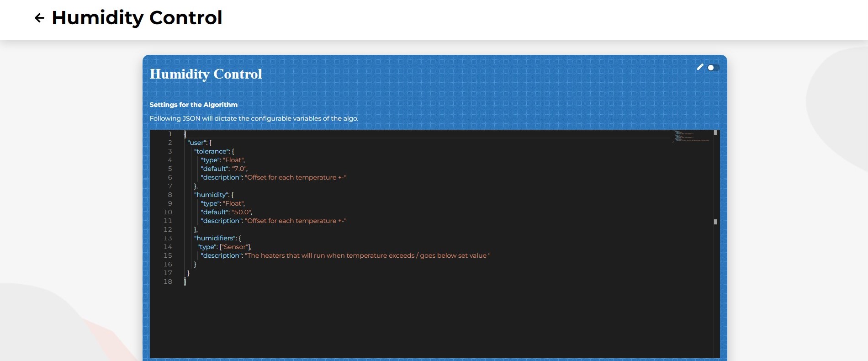Viewport: 868px width, 361px height.
Task: Click the code minimap preview
Action: 691,137
